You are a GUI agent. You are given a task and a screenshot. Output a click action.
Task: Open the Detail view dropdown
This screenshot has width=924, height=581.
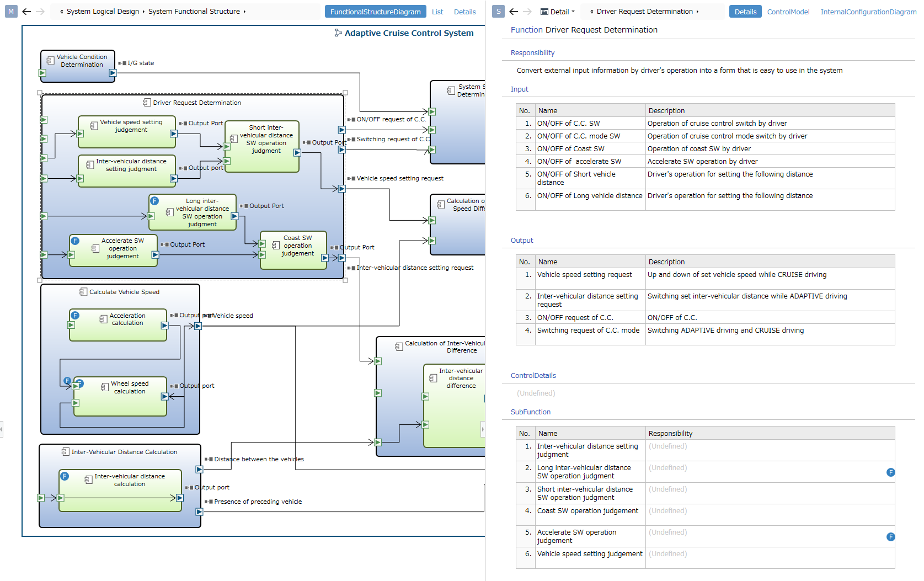[x=558, y=12]
